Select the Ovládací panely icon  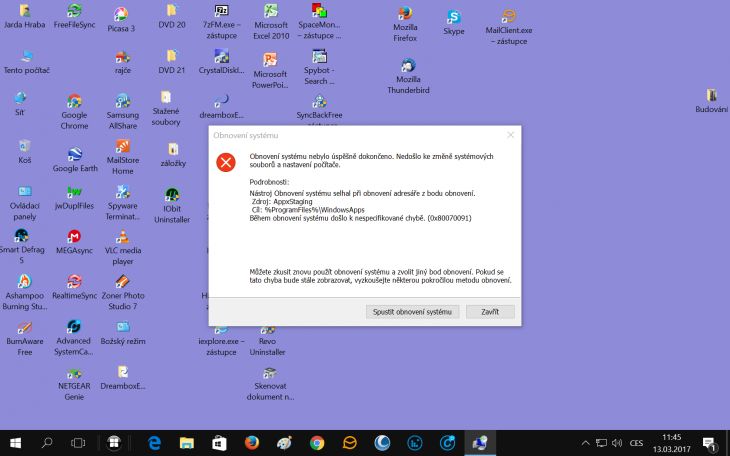(x=25, y=203)
